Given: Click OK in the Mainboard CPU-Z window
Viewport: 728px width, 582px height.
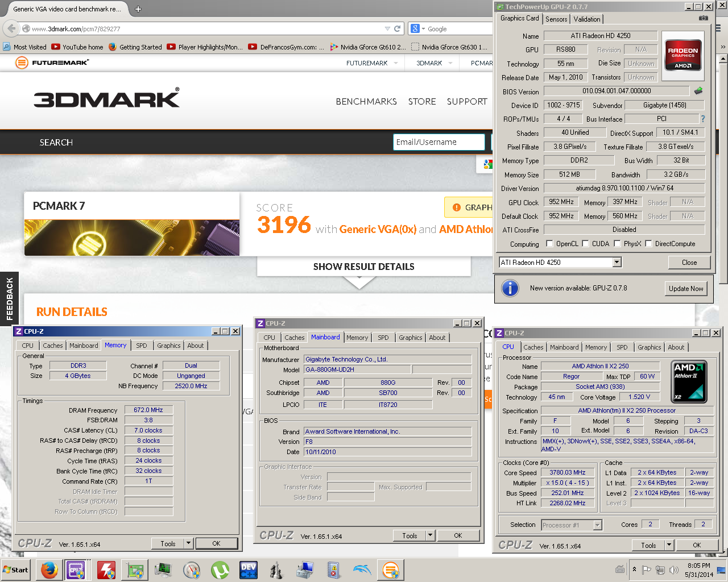Looking at the screenshot, I should click(458, 535).
